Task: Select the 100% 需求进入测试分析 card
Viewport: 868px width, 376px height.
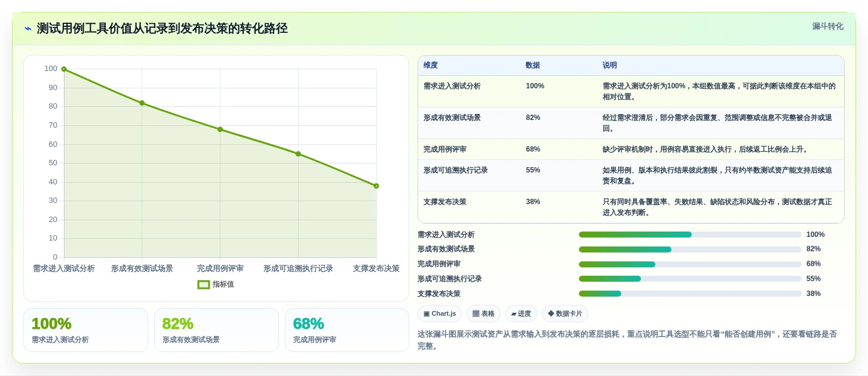Action: (x=85, y=330)
